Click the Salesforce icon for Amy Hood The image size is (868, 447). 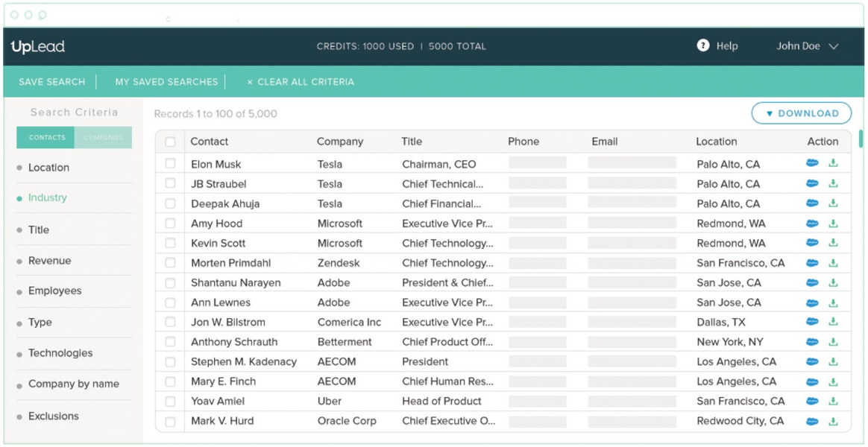click(x=812, y=223)
